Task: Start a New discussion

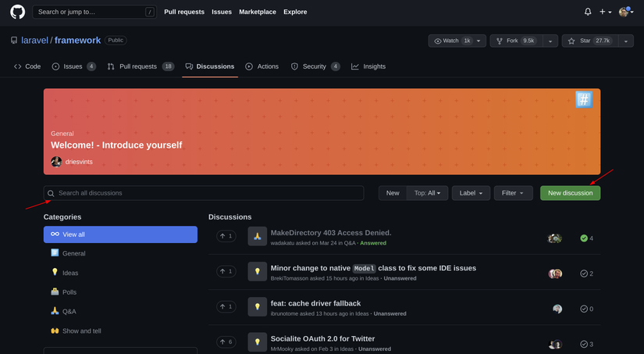Action: [x=570, y=193]
